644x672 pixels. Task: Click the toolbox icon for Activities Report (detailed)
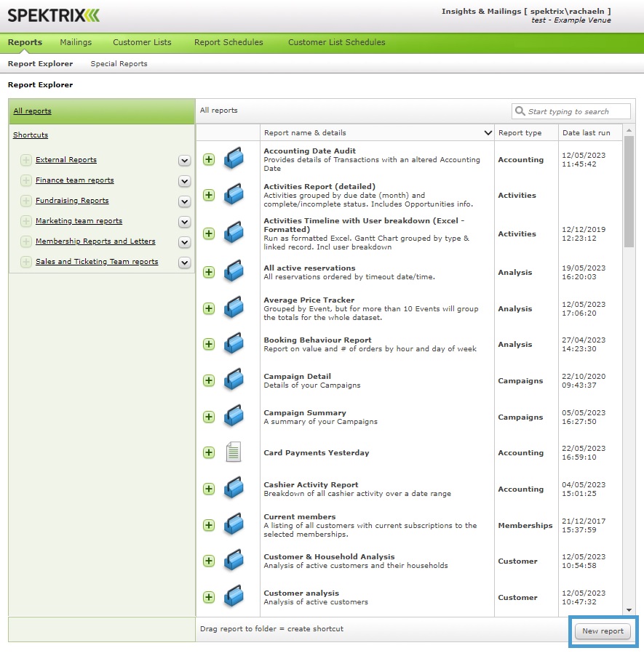[x=234, y=193]
